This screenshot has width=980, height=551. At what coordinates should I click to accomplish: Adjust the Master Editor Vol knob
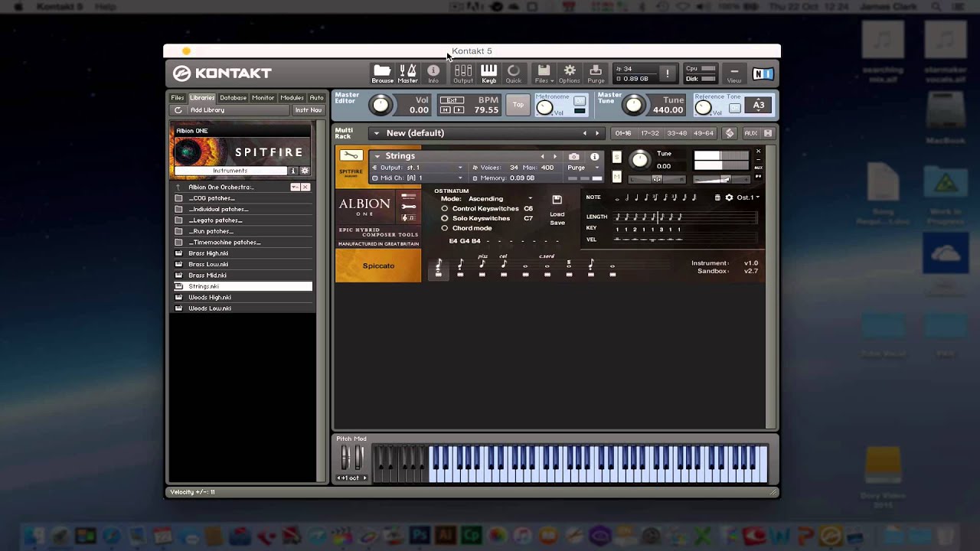tap(381, 105)
